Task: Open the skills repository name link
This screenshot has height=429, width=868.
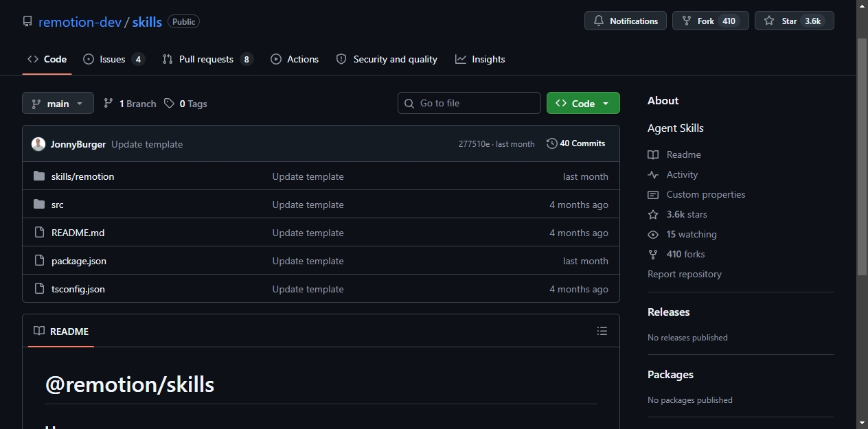Action: tap(147, 22)
